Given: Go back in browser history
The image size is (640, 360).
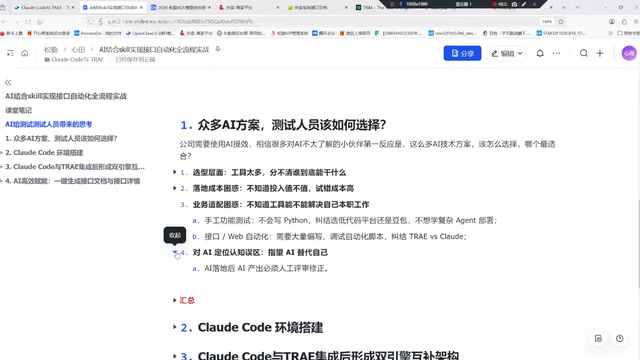Looking at the screenshot, I should (4, 22).
